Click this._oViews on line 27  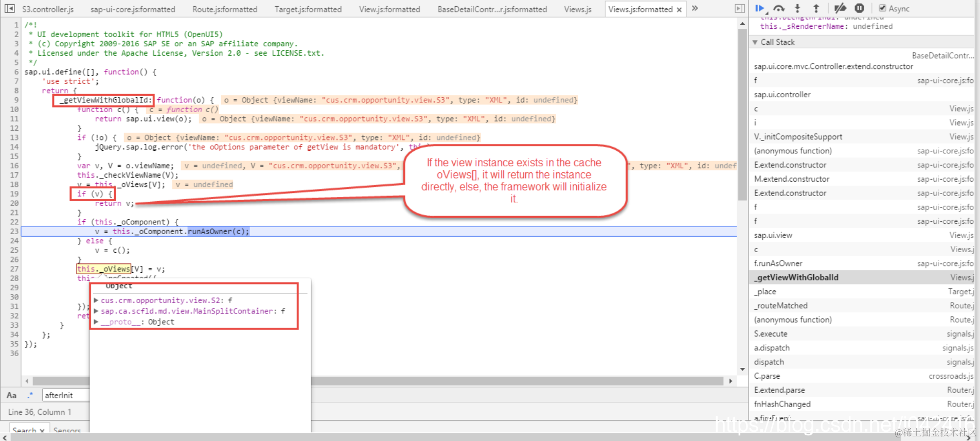[103, 269]
